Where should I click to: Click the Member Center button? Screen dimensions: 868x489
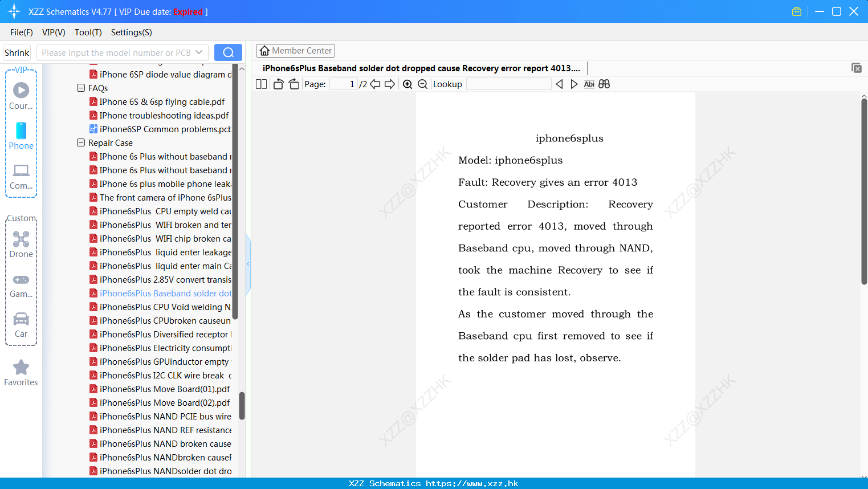(295, 51)
